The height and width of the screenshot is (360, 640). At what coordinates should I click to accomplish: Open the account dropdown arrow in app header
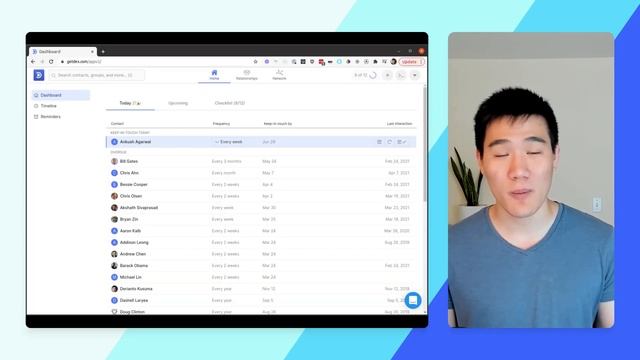[415, 75]
